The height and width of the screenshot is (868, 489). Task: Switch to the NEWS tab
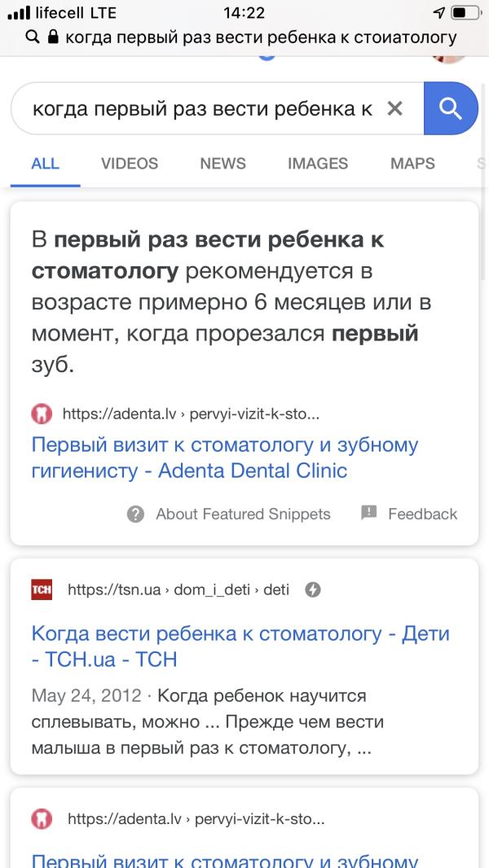222,164
